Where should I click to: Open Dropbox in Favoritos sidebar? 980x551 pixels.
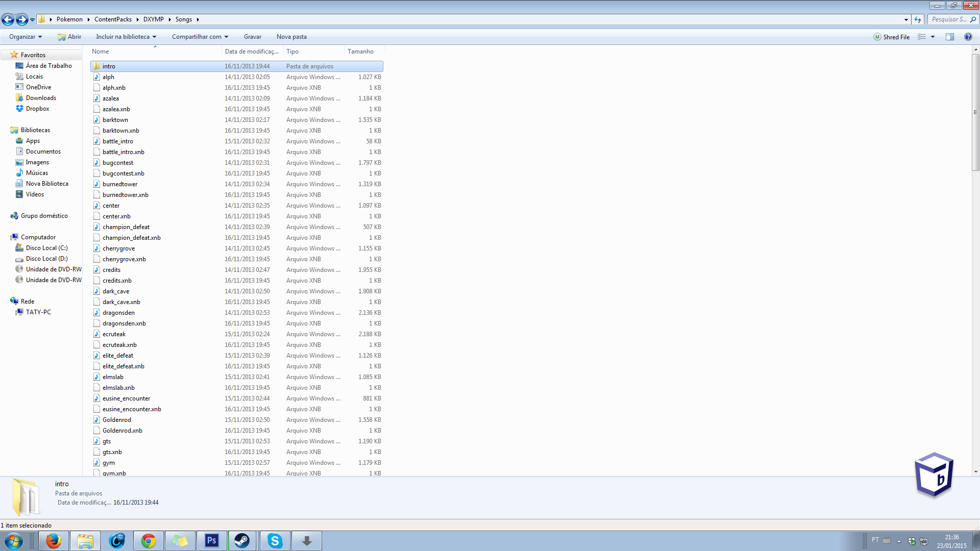pyautogui.click(x=37, y=109)
